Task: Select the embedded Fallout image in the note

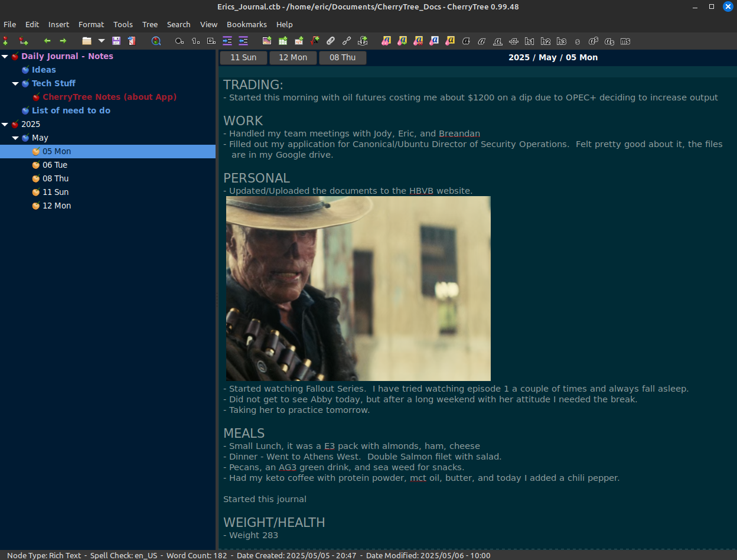Action: (358, 288)
